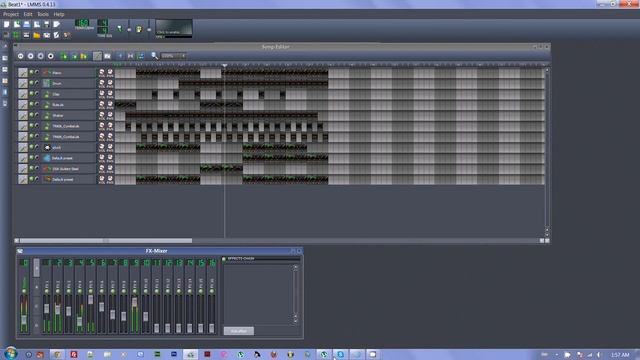Solo the Drum track
Image resolution: width=640 pixels, height=360 pixels.
coord(37,83)
